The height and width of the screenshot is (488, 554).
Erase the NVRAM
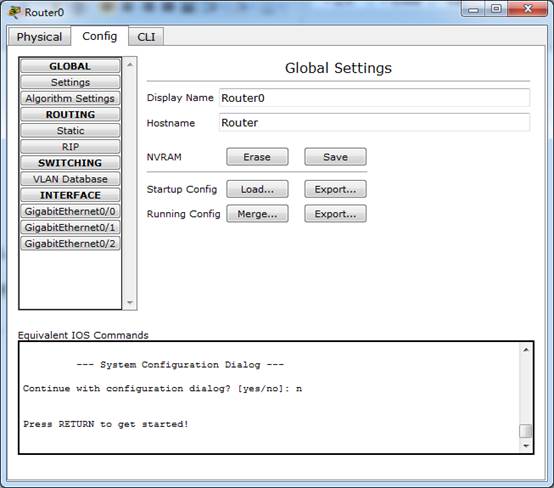257,157
